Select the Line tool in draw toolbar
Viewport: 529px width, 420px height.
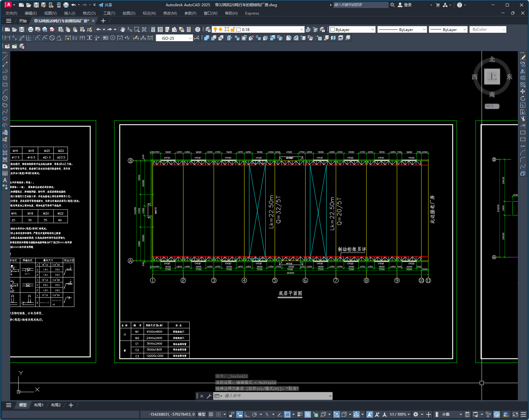[x=5, y=57]
